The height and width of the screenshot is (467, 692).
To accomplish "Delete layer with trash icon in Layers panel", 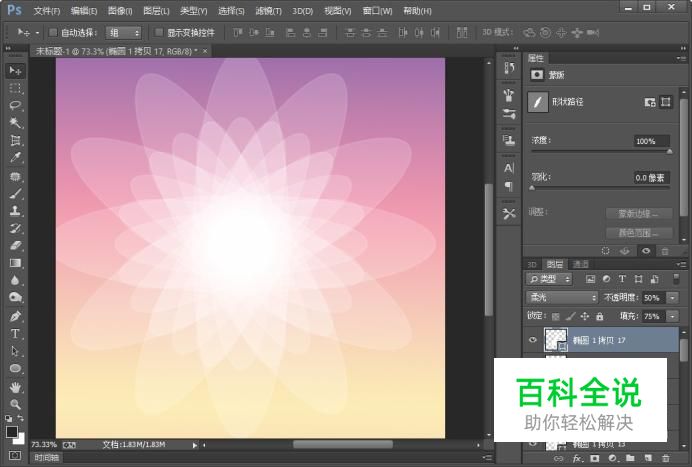I will (x=666, y=459).
